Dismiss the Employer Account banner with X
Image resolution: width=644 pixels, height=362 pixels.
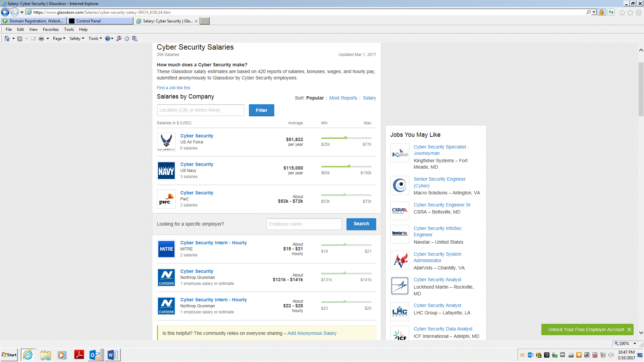(629, 329)
